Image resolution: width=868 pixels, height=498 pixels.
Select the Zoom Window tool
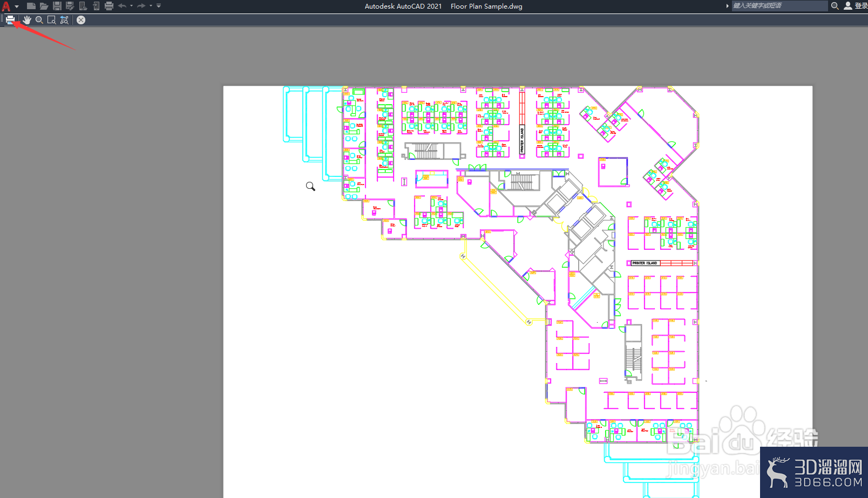(x=52, y=20)
